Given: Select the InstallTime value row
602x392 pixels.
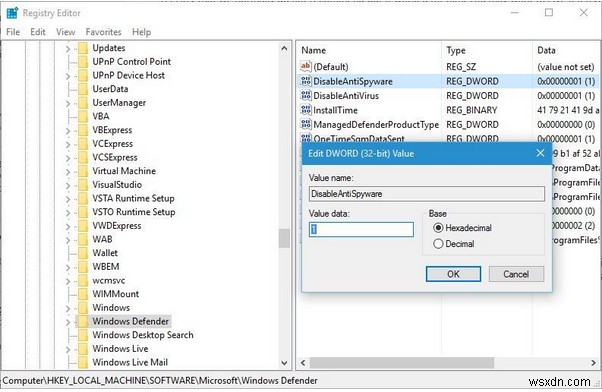Looking at the screenshot, I should pyautogui.click(x=448, y=110).
